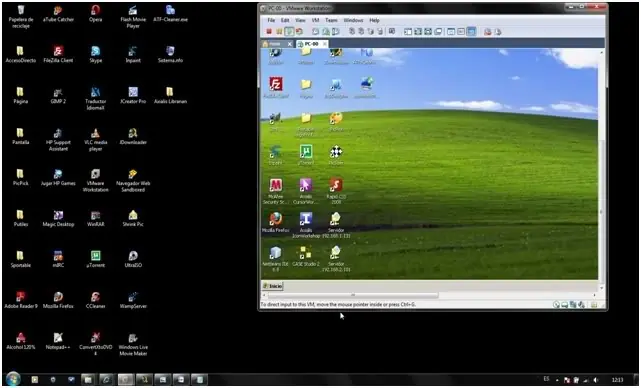
Task: Close the PC-00 tab
Action: tap(325, 44)
